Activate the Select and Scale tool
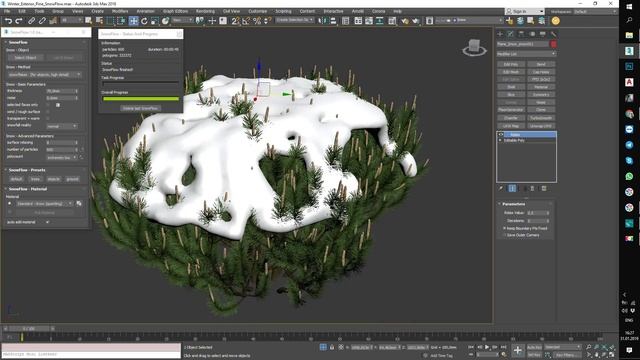 pyautogui.click(x=155, y=20)
